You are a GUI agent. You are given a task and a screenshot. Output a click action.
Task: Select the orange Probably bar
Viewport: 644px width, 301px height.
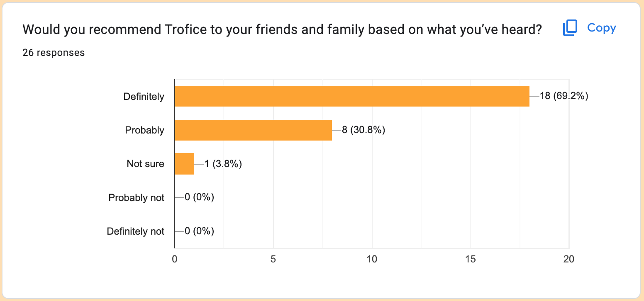[x=253, y=130]
